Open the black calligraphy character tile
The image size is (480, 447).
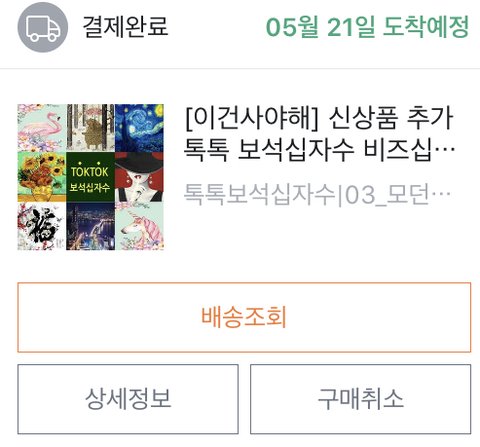tap(42, 226)
